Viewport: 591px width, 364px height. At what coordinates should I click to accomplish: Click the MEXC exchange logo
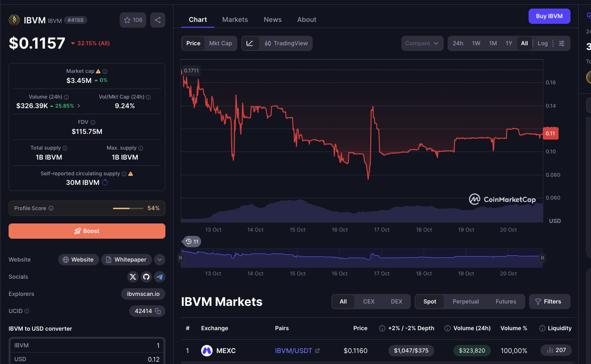[x=206, y=351]
